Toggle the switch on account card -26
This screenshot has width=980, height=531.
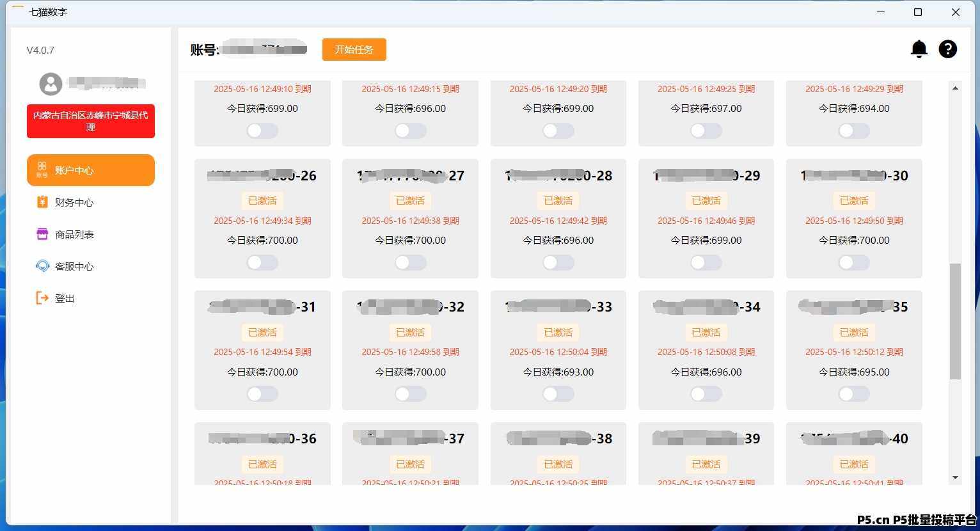point(262,262)
